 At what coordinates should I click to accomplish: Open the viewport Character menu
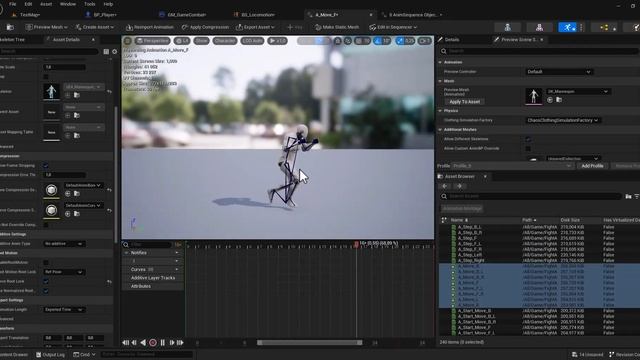click(224, 41)
